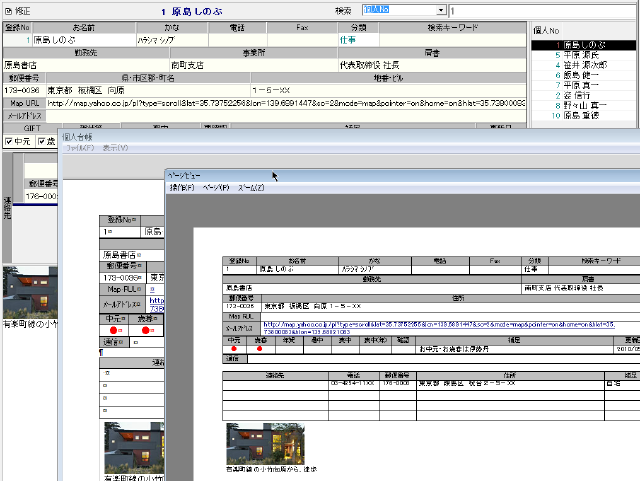Click the 修正 edit icon at top left

8,11
